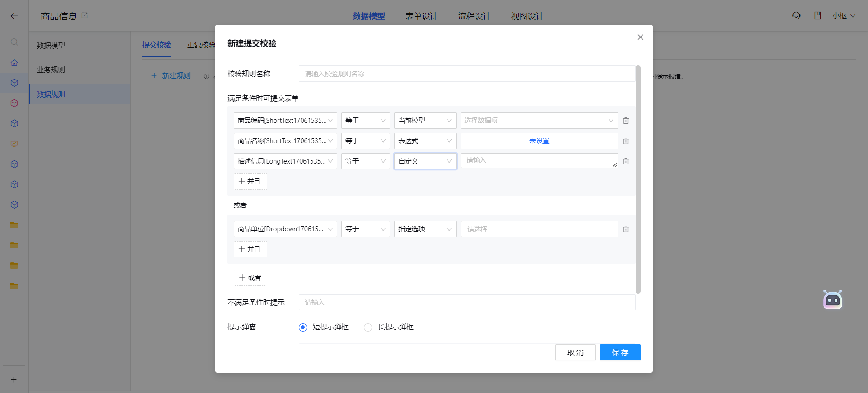Delete the 描述信息 condition row
This screenshot has width=868, height=393.
pos(626,161)
